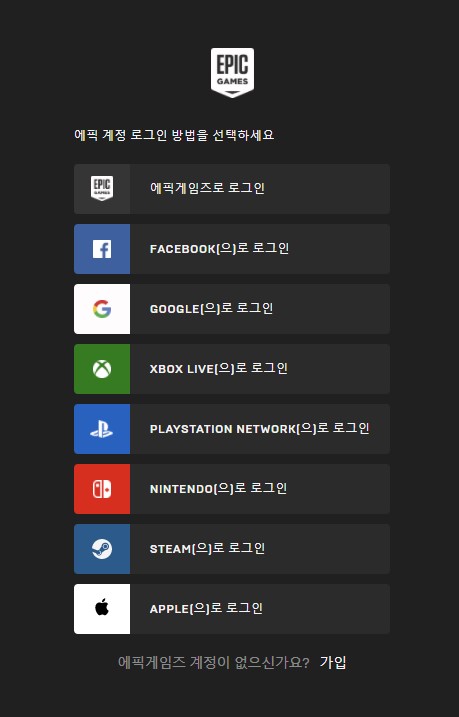Choose '에픽게임즈로 로그인' label text
459x717 pixels.
208,188
